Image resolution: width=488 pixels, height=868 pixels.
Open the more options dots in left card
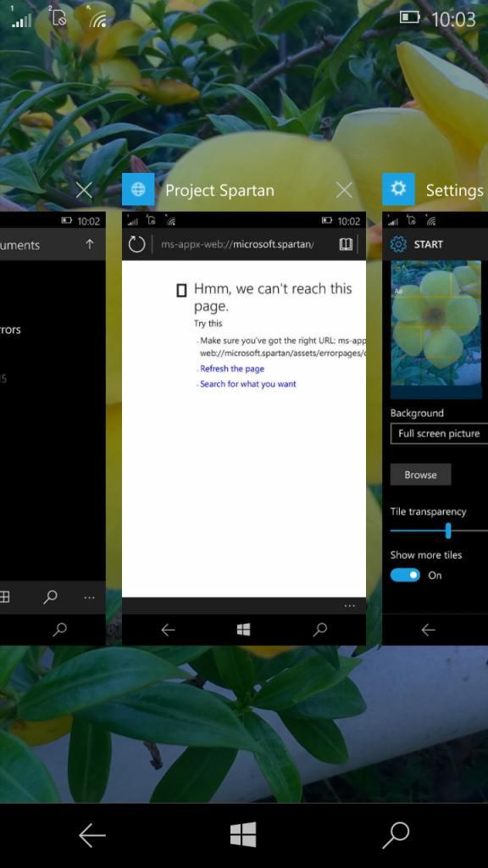89,598
